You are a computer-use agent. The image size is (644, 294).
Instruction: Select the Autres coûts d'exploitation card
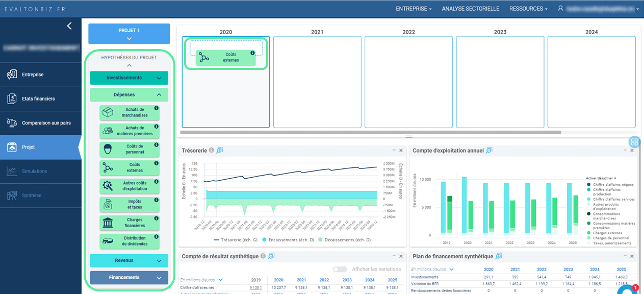130,186
